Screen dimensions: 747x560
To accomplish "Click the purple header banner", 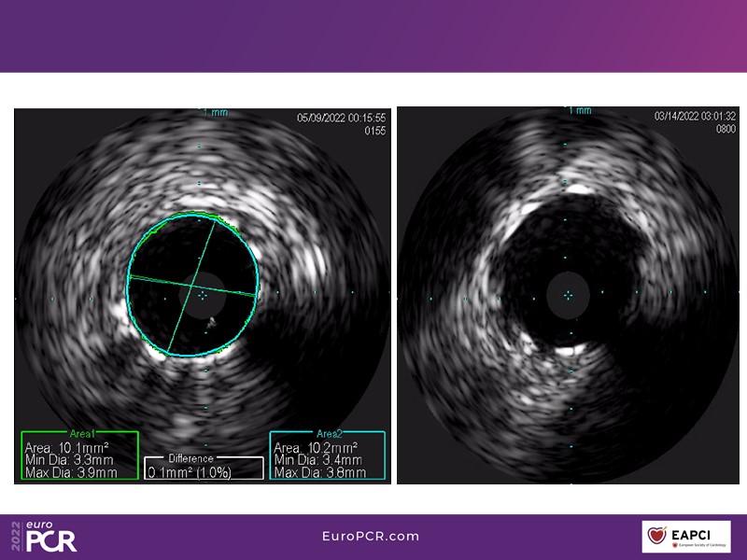I will [x=373, y=35].
